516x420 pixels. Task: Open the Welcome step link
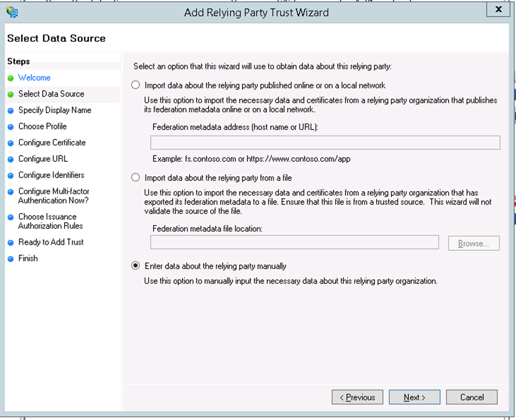tap(34, 78)
